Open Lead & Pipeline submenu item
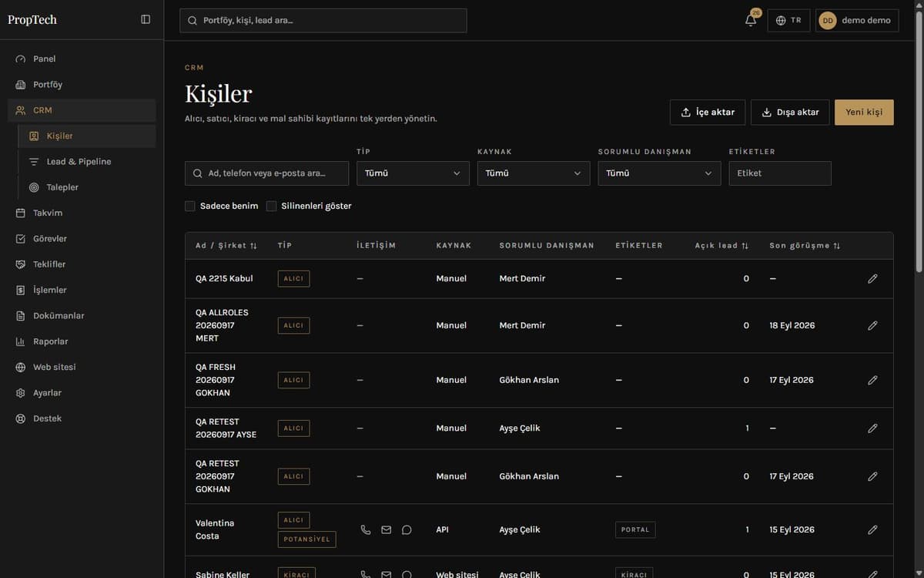Screen dimensions: 924x578 tap(87, 162)
